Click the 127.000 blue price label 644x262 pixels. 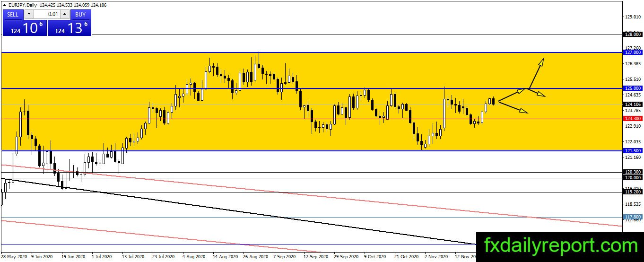633,53
